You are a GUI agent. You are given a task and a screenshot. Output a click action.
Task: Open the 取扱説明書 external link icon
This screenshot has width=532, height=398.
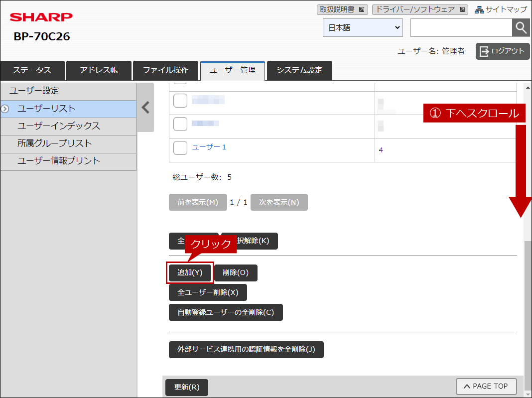pos(362,9)
